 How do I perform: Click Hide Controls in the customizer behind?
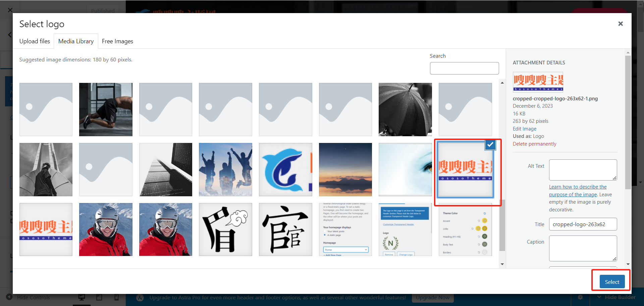point(29,298)
